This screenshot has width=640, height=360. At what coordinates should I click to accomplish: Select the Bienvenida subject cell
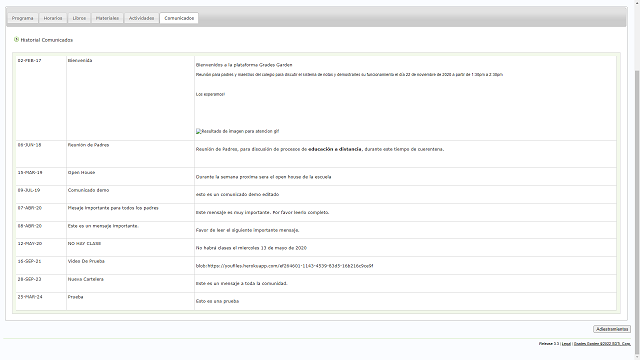130,98
